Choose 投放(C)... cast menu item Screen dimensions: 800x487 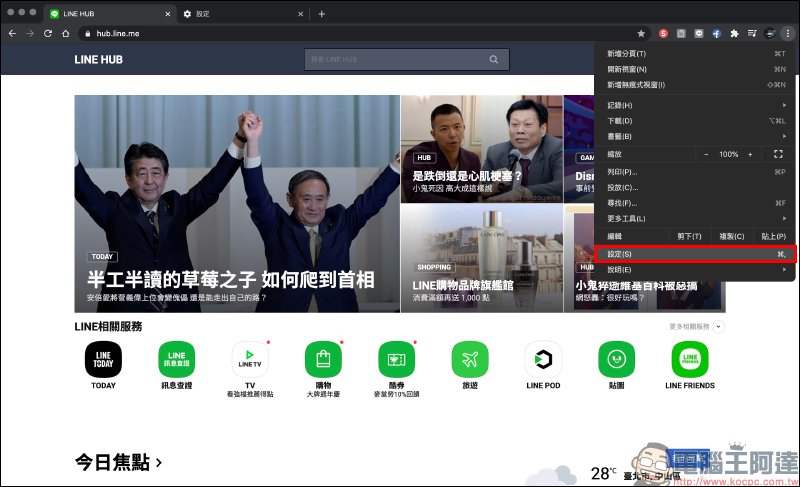pos(694,187)
